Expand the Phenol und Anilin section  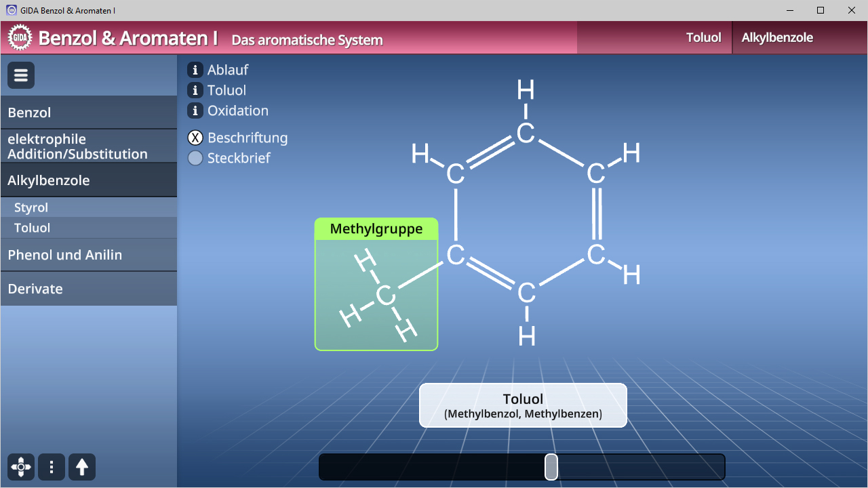click(88, 255)
